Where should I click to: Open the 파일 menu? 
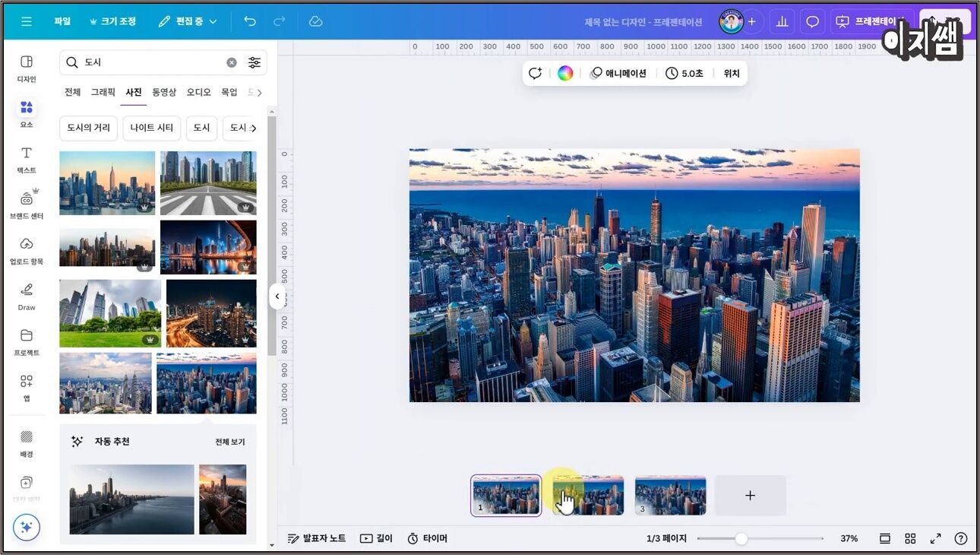tap(62, 21)
